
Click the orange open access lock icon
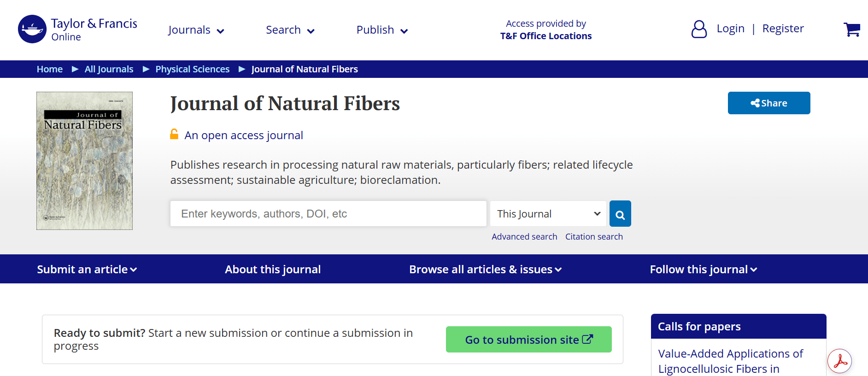click(x=174, y=134)
